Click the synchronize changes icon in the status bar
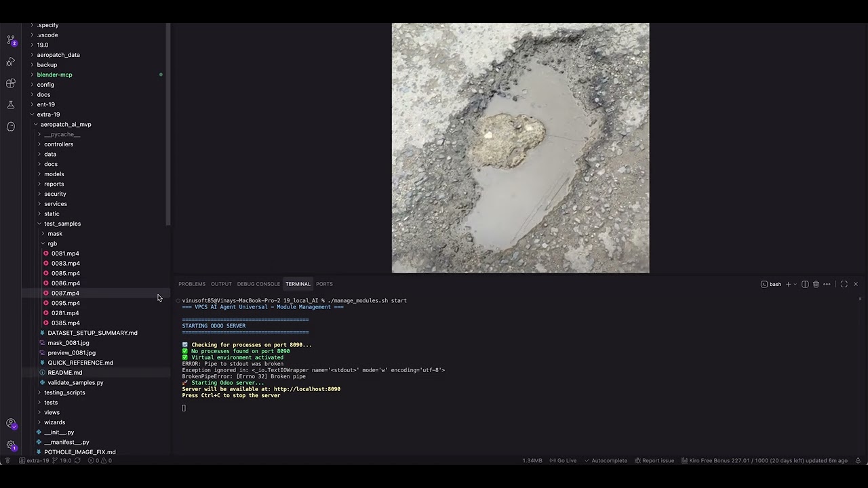This screenshot has width=868, height=488. pos(77,460)
